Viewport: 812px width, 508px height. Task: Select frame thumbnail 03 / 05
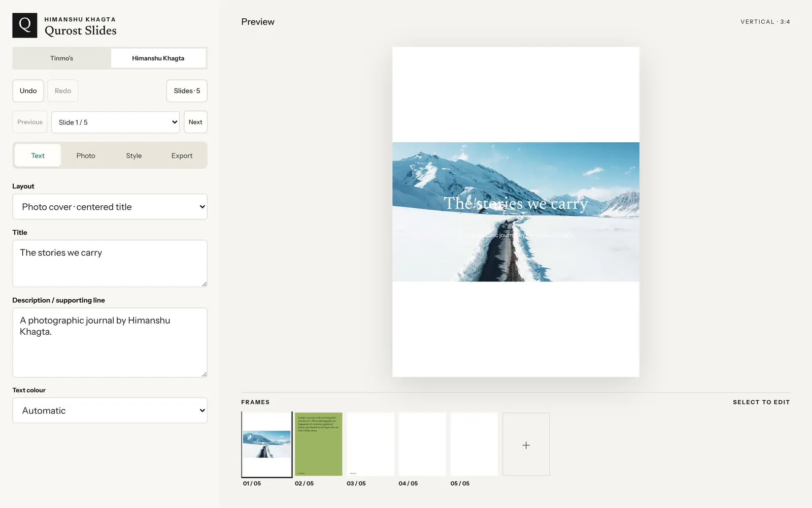coord(370,444)
